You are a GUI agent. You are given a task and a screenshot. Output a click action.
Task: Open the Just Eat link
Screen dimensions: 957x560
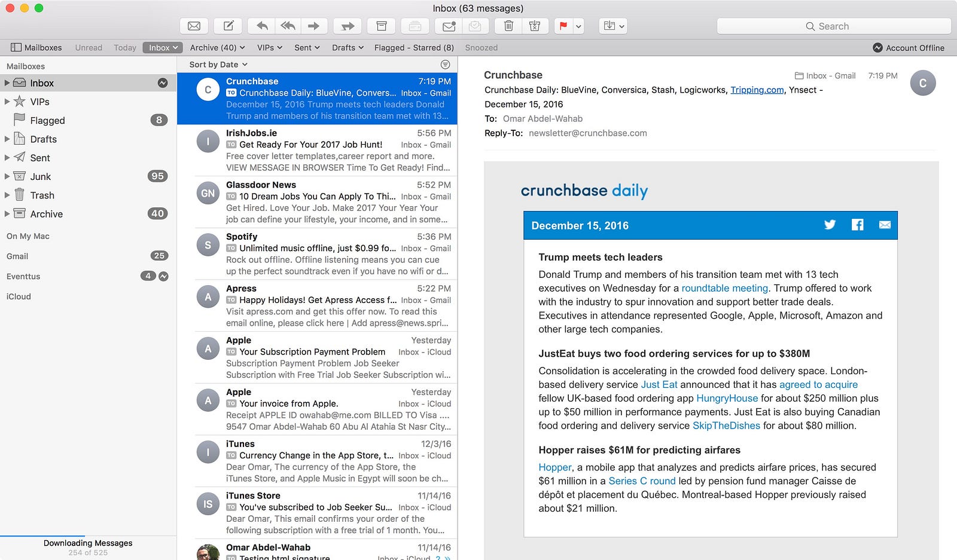pyautogui.click(x=659, y=384)
